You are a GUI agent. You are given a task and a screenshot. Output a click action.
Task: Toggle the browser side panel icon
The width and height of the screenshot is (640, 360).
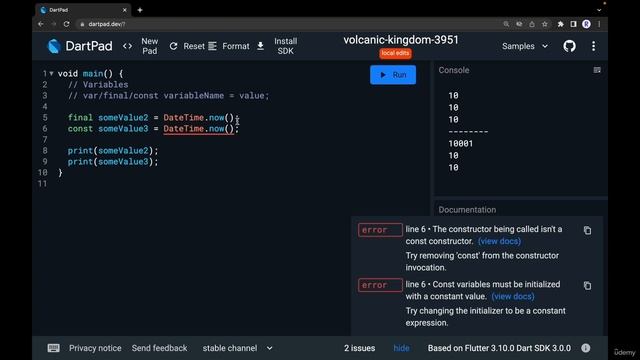[573, 24]
